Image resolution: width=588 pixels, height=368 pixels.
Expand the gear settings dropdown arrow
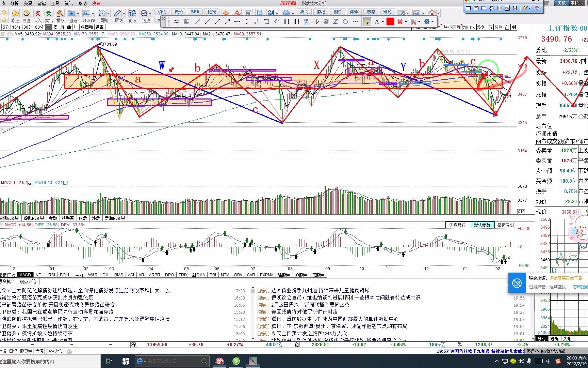coord(432,22)
